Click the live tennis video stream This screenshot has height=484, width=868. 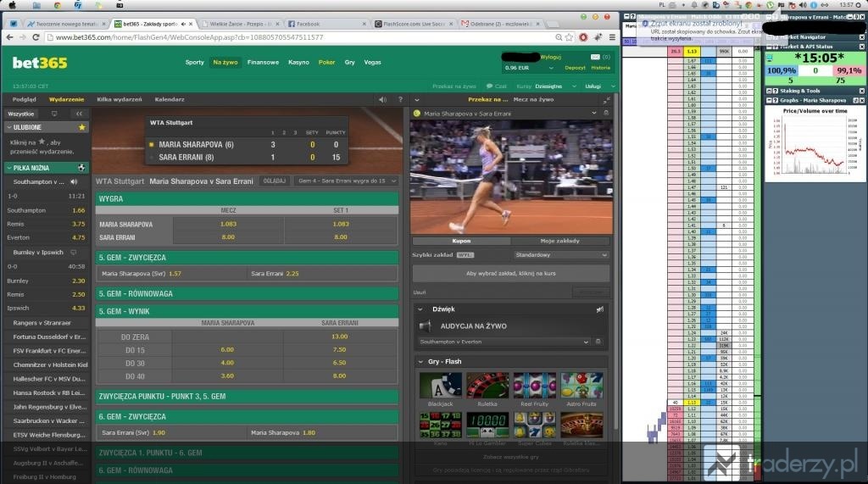pos(511,177)
